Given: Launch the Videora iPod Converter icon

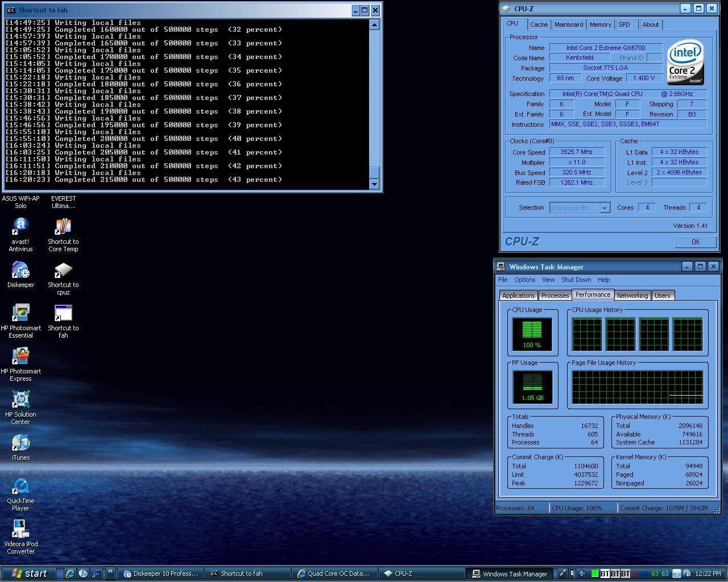Looking at the screenshot, I should (20, 537).
